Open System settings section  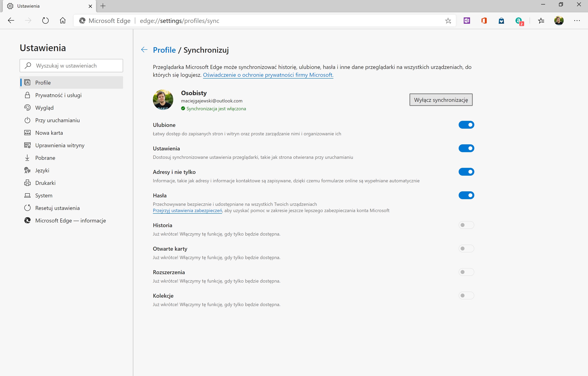[71, 195]
